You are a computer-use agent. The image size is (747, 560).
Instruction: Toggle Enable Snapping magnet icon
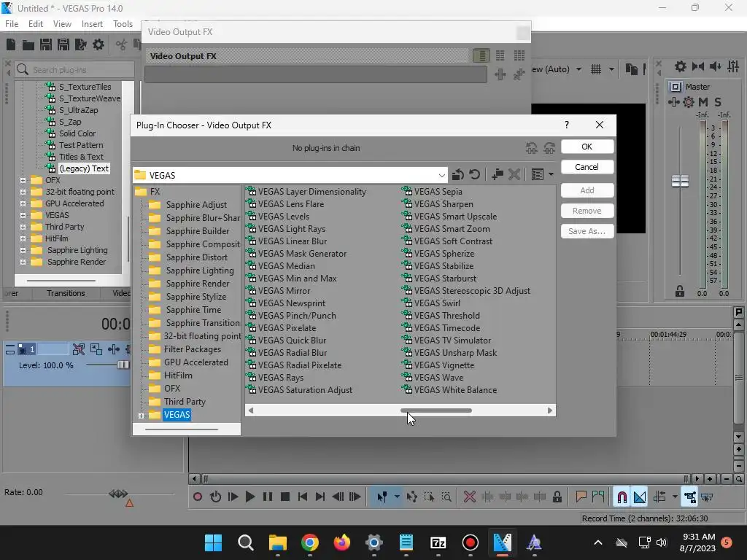pos(622,497)
